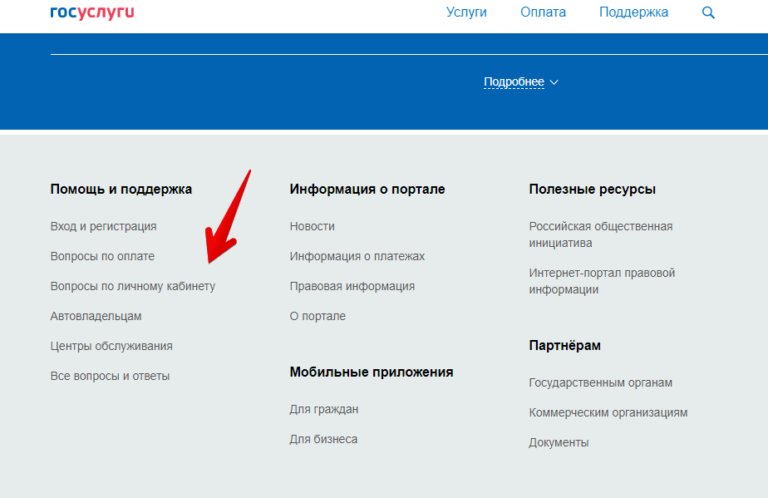View Все вопросы и ответы
This screenshot has width=768, height=498.
(x=110, y=377)
